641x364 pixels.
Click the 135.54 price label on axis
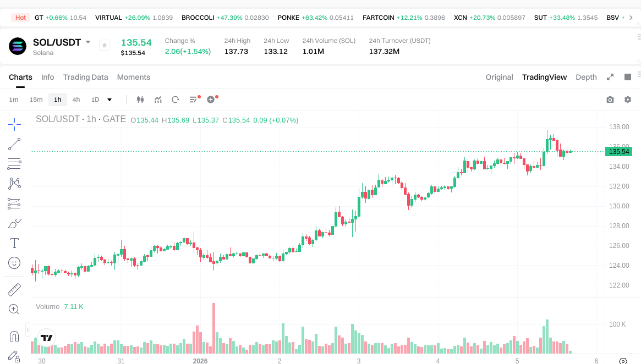click(619, 151)
